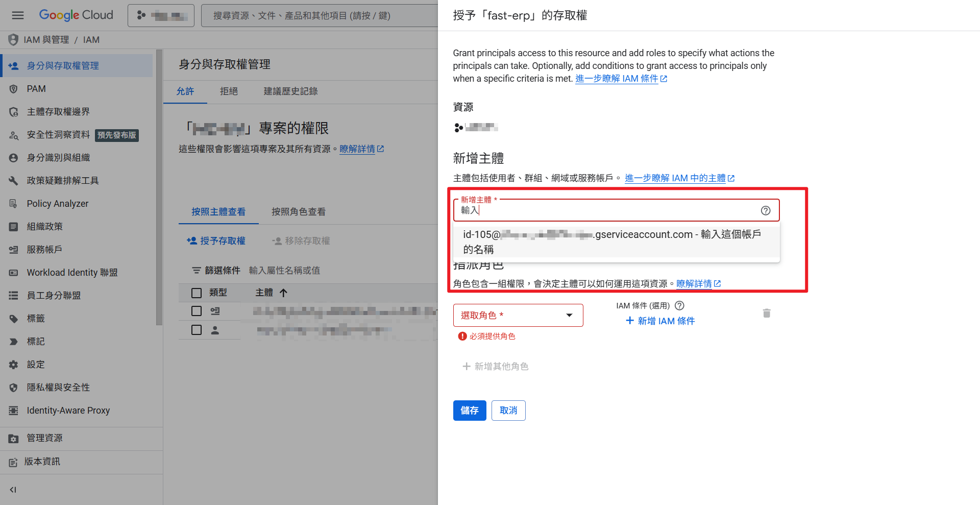Image resolution: width=980 pixels, height=505 pixels.
Task: Check the first principal row checkbox
Action: point(197,311)
